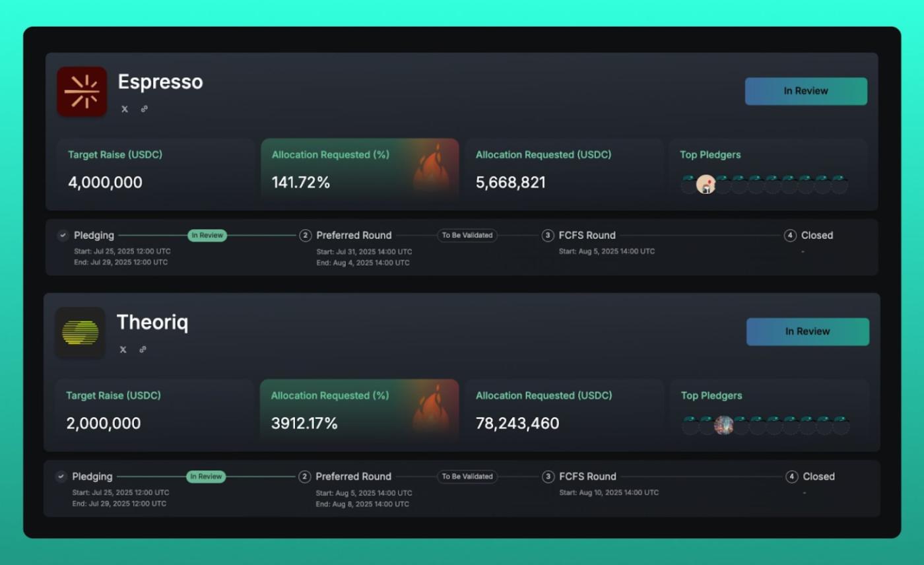Open Espresso's Allocation Requested (%) fire card
This screenshot has height=565, width=924.
coord(360,170)
